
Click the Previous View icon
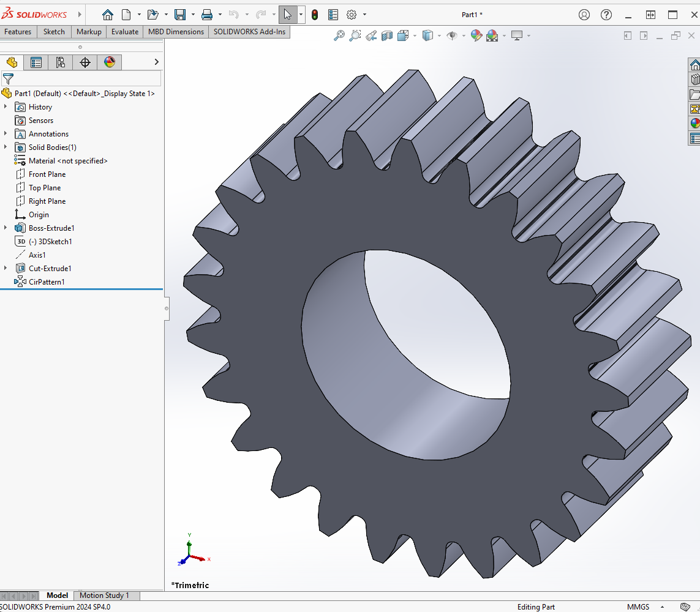(x=371, y=36)
